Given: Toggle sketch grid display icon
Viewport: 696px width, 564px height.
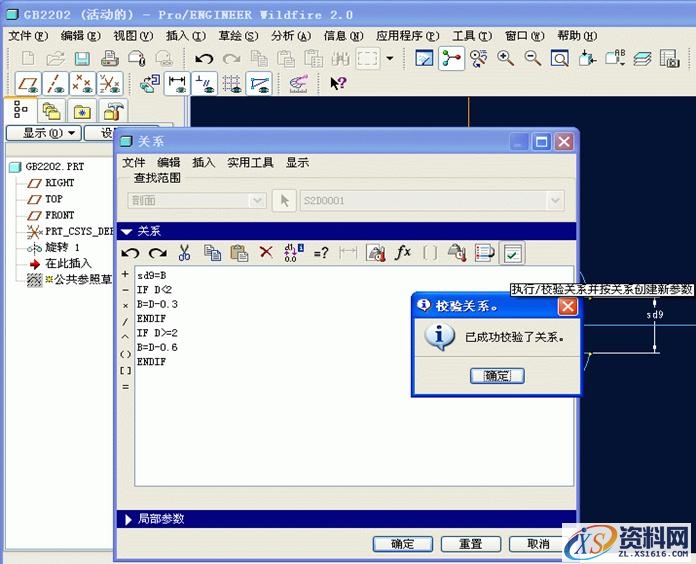Looking at the screenshot, I should point(232,84).
